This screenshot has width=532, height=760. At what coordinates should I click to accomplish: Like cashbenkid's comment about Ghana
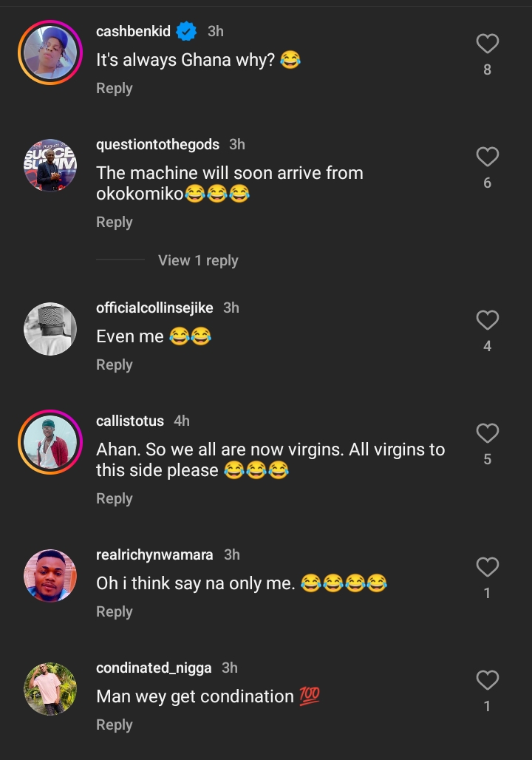point(487,43)
